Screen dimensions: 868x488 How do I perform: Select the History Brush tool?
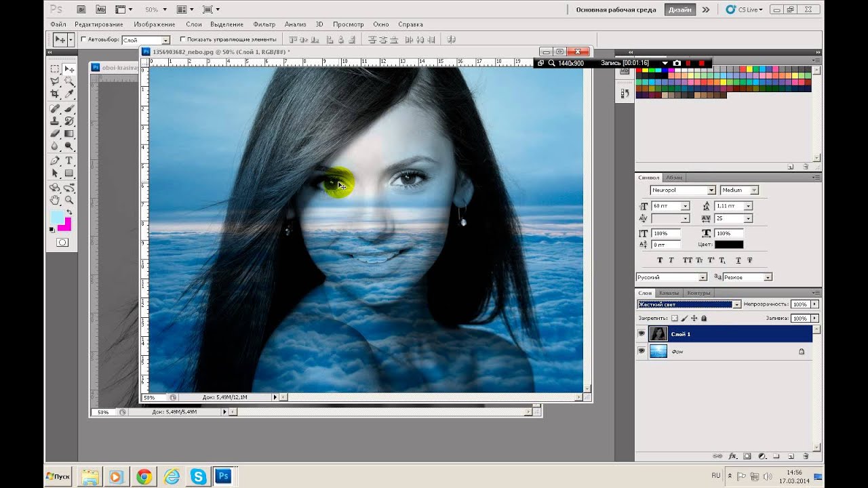[68, 121]
